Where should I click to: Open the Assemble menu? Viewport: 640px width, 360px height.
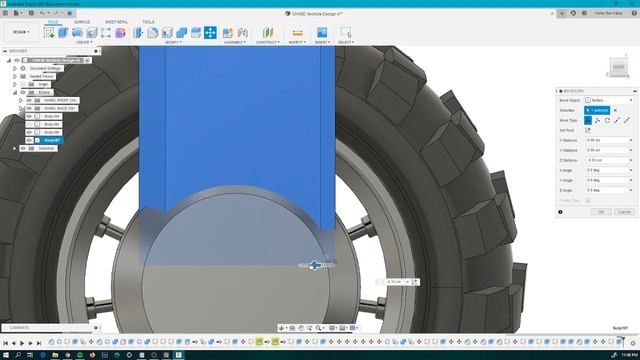click(x=234, y=42)
